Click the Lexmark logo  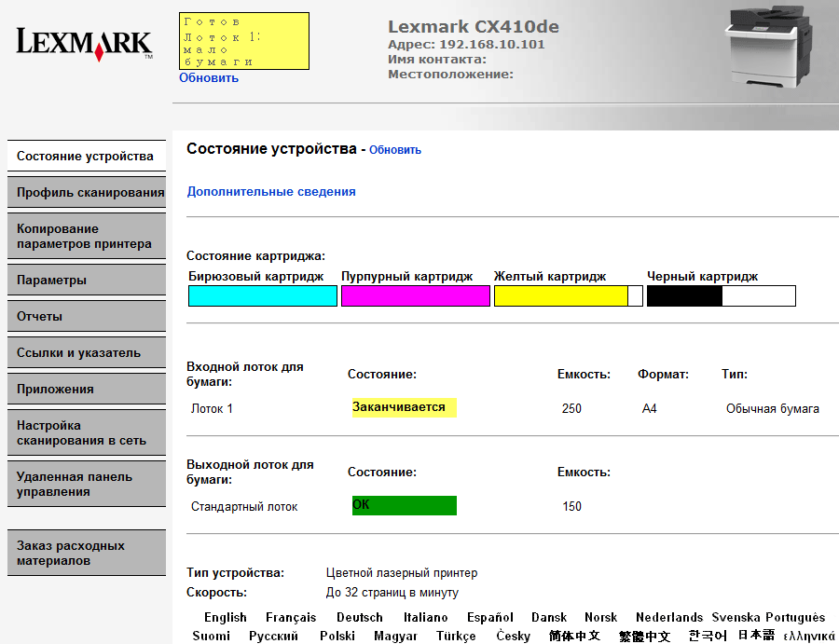[85, 44]
